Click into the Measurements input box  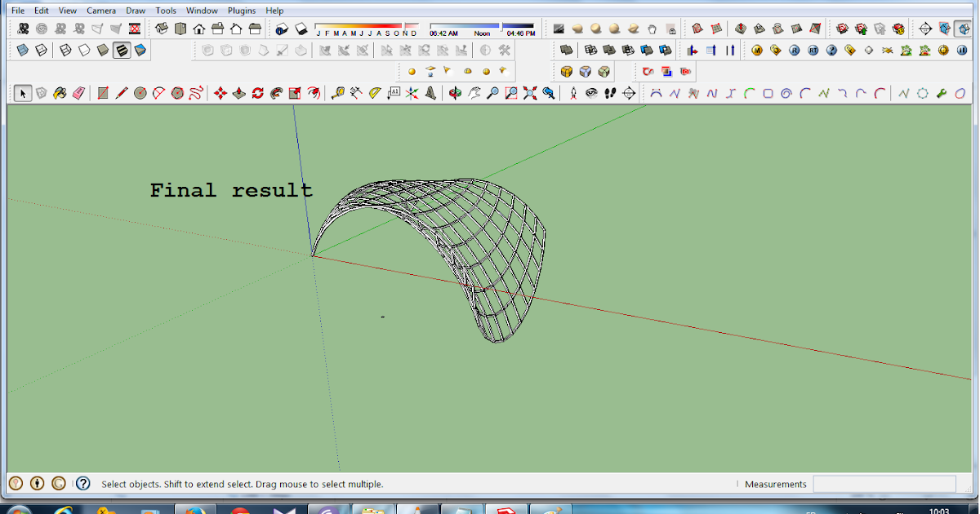click(884, 484)
